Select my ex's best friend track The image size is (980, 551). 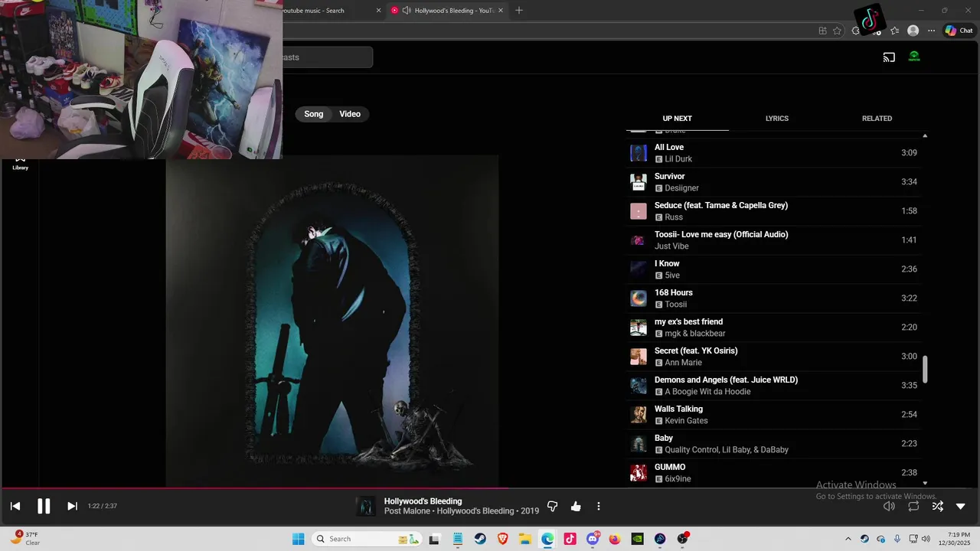click(x=773, y=328)
